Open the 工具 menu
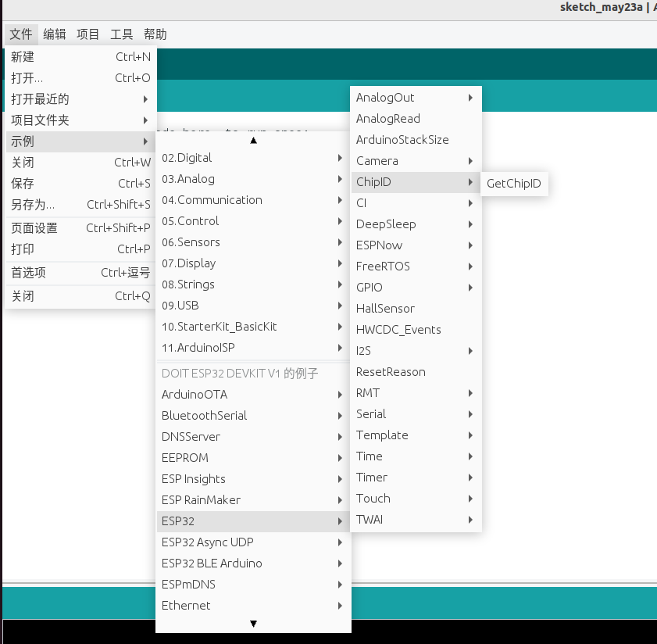This screenshot has width=657, height=644. (120, 34)
